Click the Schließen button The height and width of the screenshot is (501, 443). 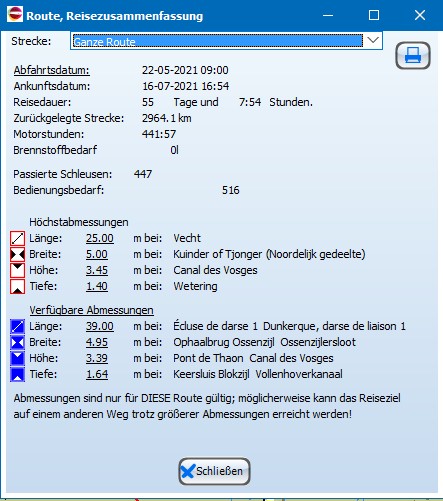point(214,471)
